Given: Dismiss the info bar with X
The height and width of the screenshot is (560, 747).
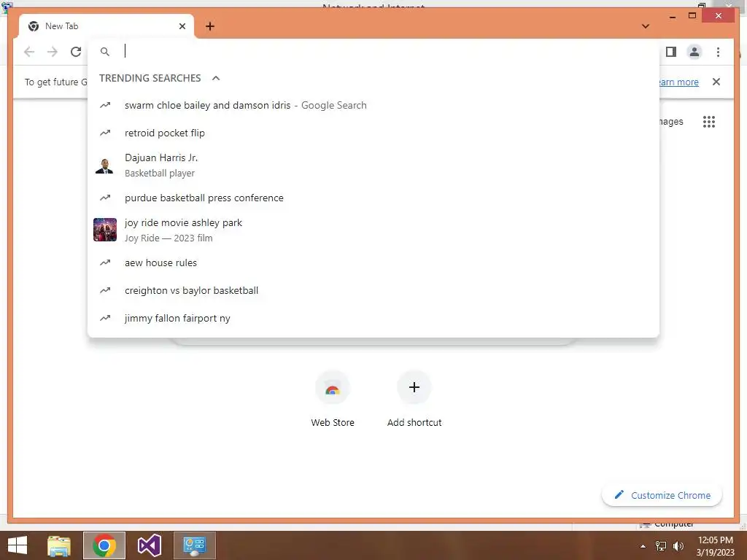Looking at the screenshot, I should [716, 82].
